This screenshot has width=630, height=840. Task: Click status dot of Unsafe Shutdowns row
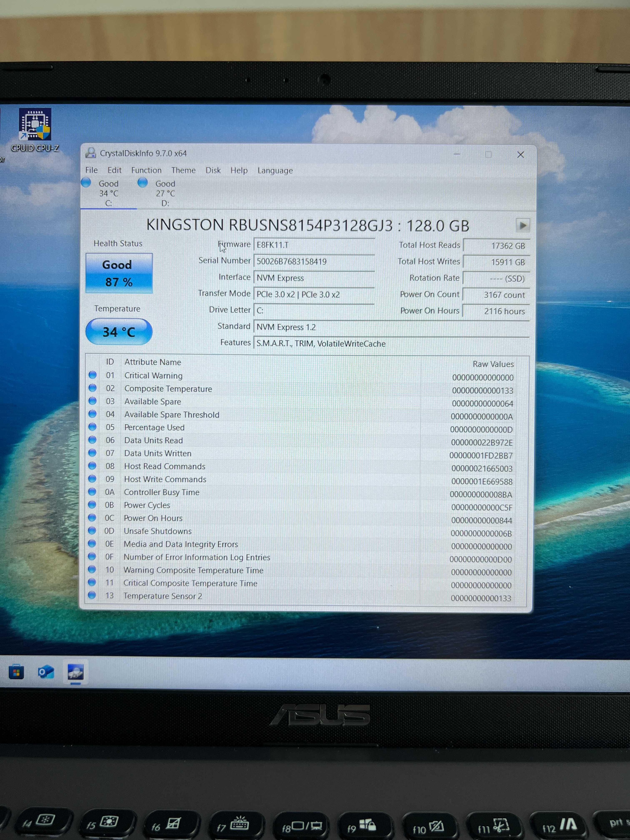click(x=92, y=530)
